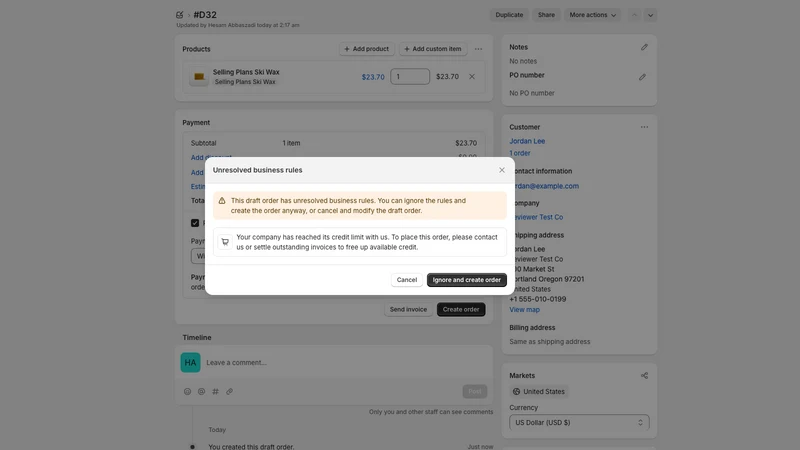Image resolution: width=800 pixels, height=450 pixels.
Task: Click Create order button
Action: click(461, 309)
